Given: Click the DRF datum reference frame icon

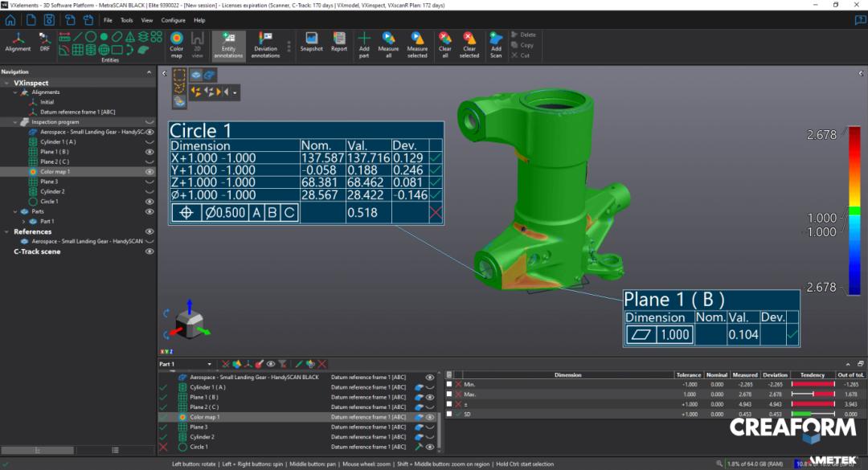Looking at the screenshot, I should [45, 42].
